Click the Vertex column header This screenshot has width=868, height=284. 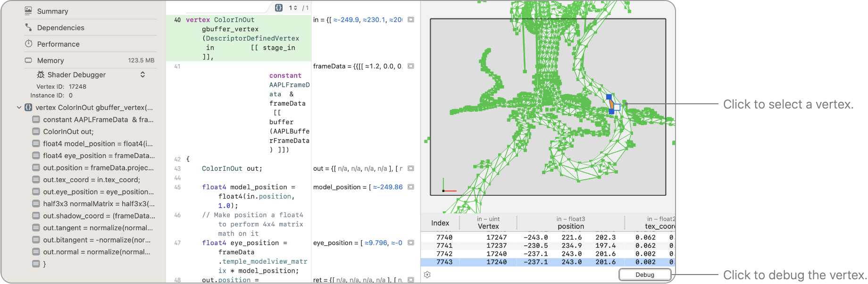point(488,226)
